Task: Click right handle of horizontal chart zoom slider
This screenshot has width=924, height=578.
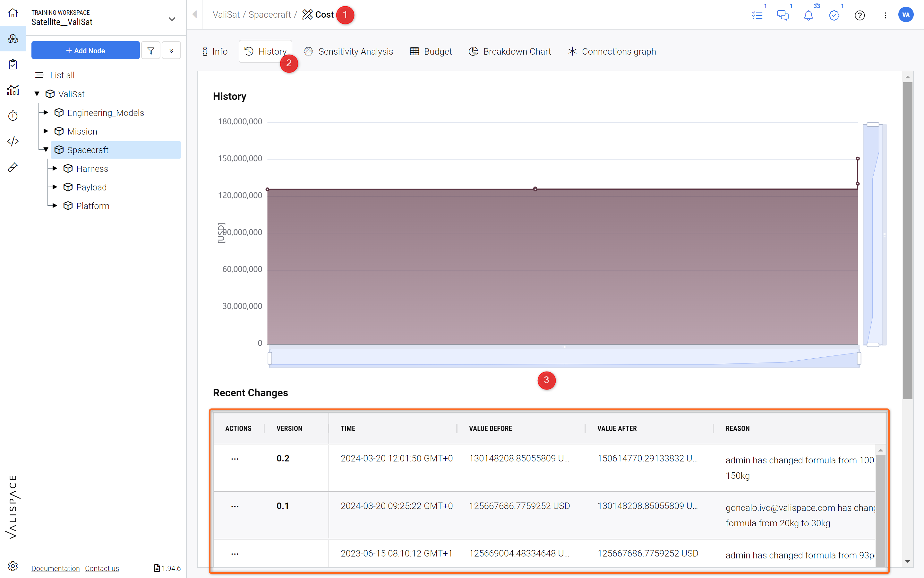Action: point(859,359)
